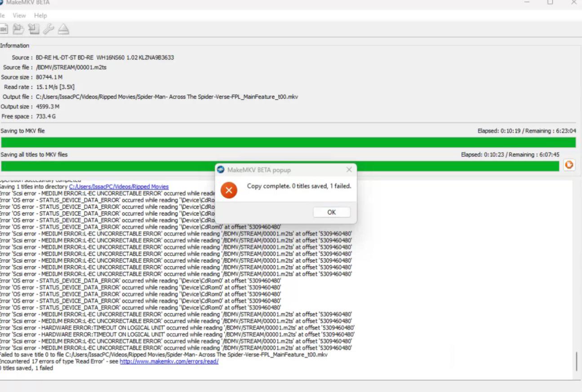Open the Ripped Movies directory link in log

[119, 187]
